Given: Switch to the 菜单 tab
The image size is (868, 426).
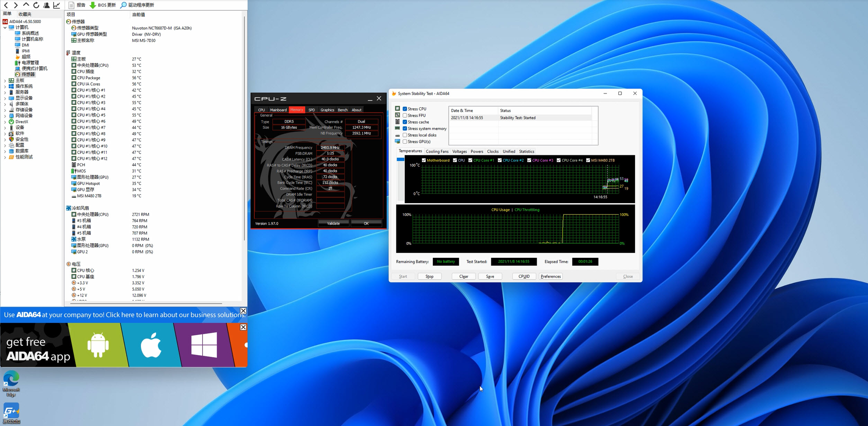Looking at the screenshot, I should [7, 14].
